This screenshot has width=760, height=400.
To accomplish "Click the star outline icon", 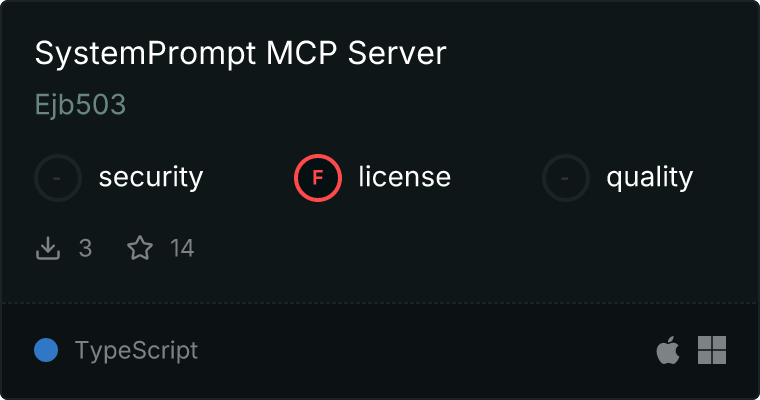I will point(140,248).
